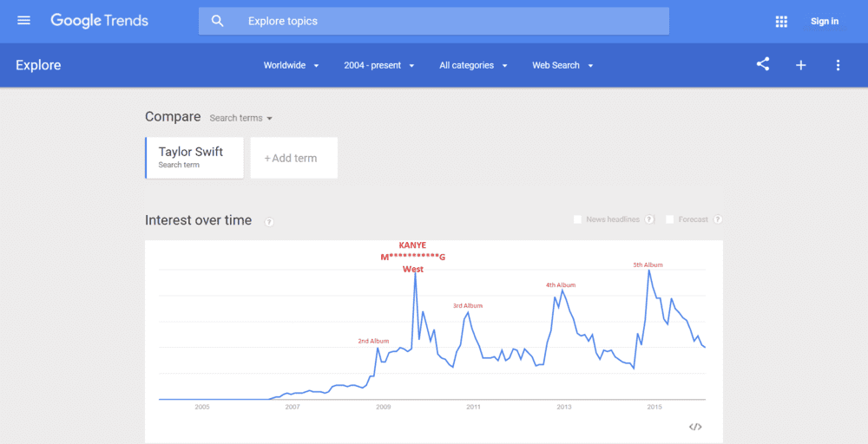This screenshot has width=868, height=444.
Task: Click the + Add term card
Action: 294,158
